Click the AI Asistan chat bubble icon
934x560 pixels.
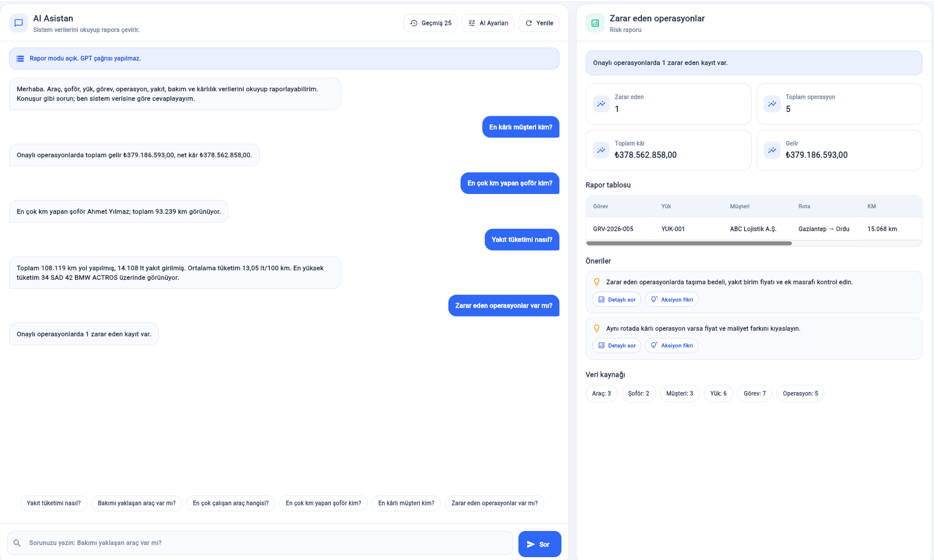[18, 23]
